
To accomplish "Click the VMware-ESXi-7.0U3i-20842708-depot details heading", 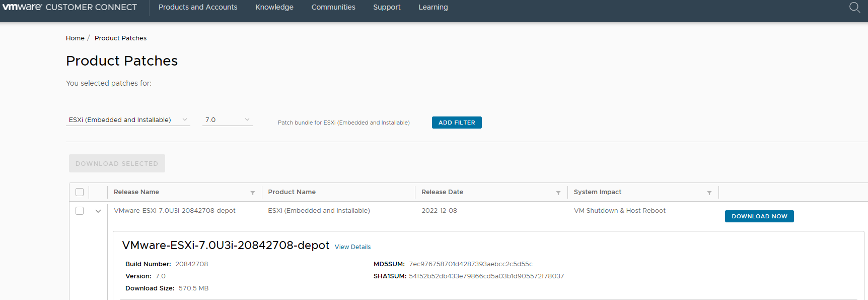I will pos(226,246).
